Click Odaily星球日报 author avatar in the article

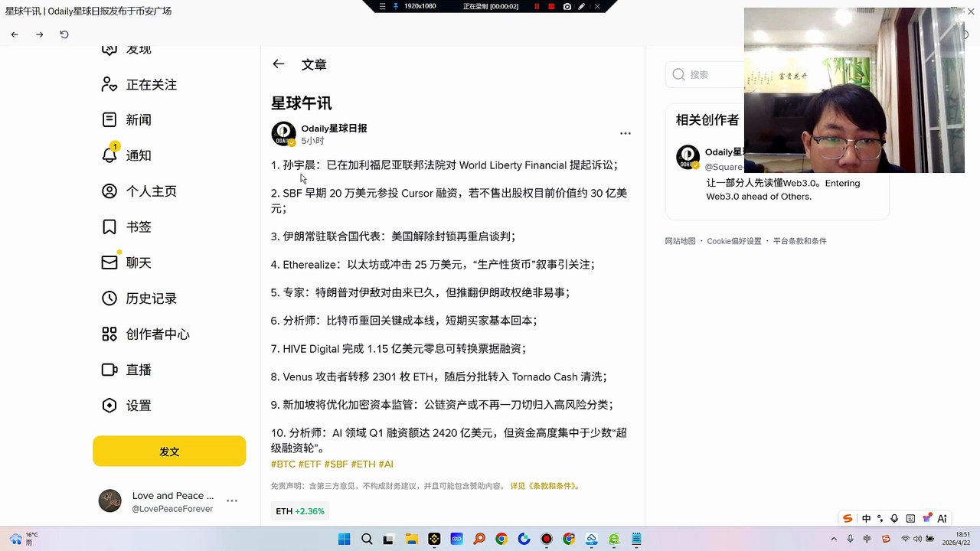coord(283,134)
